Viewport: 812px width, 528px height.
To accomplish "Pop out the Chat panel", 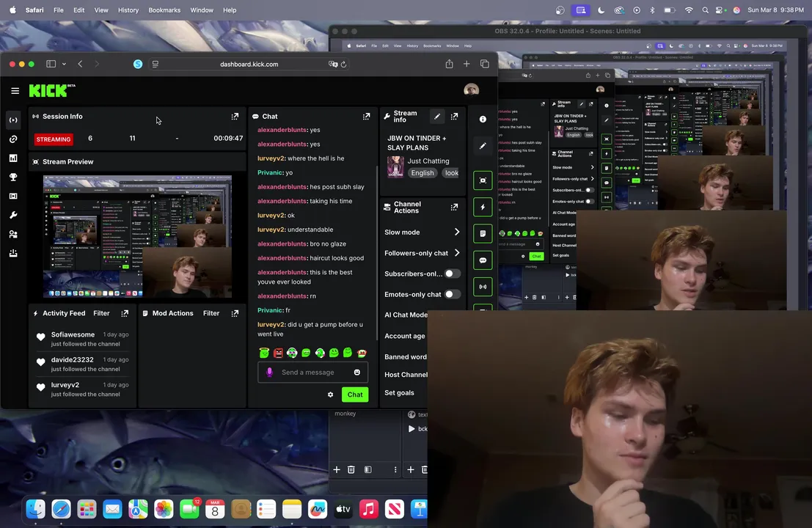I will [x=366, y=117].
